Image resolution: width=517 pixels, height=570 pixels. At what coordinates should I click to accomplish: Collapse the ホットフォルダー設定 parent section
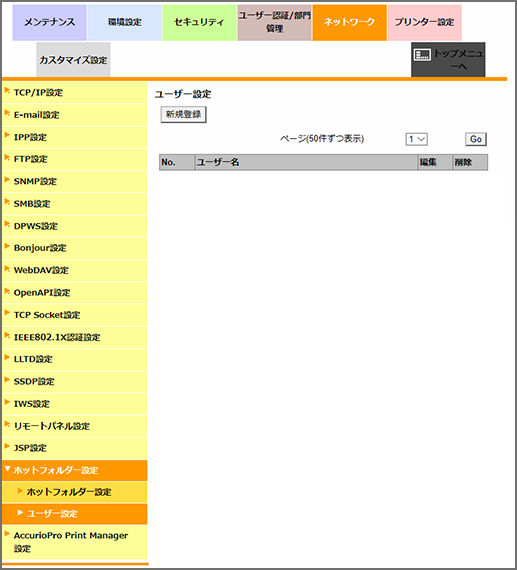[75, 470]
